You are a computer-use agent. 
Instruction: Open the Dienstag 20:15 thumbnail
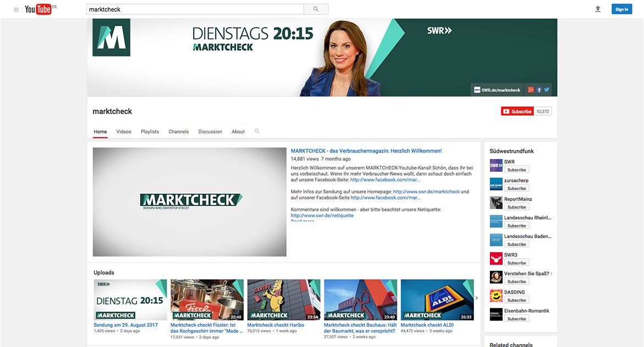pyautogui.click(x=130, y=300)
